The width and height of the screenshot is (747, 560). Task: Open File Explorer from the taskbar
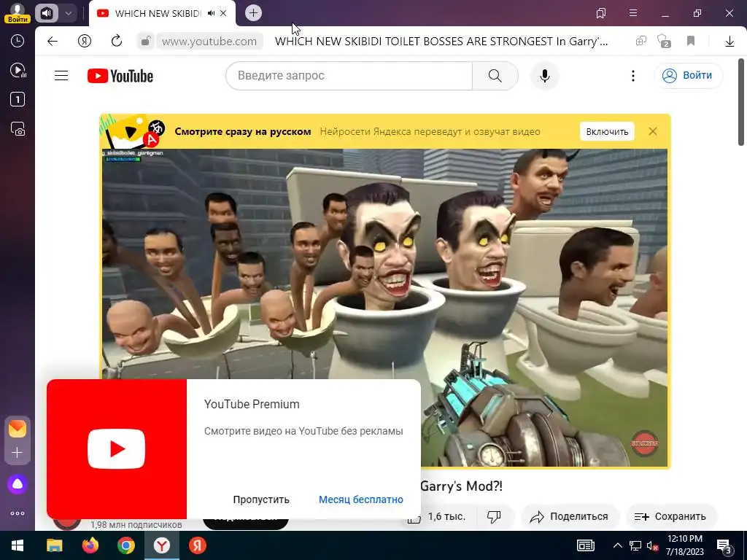[x=54, y=545]
